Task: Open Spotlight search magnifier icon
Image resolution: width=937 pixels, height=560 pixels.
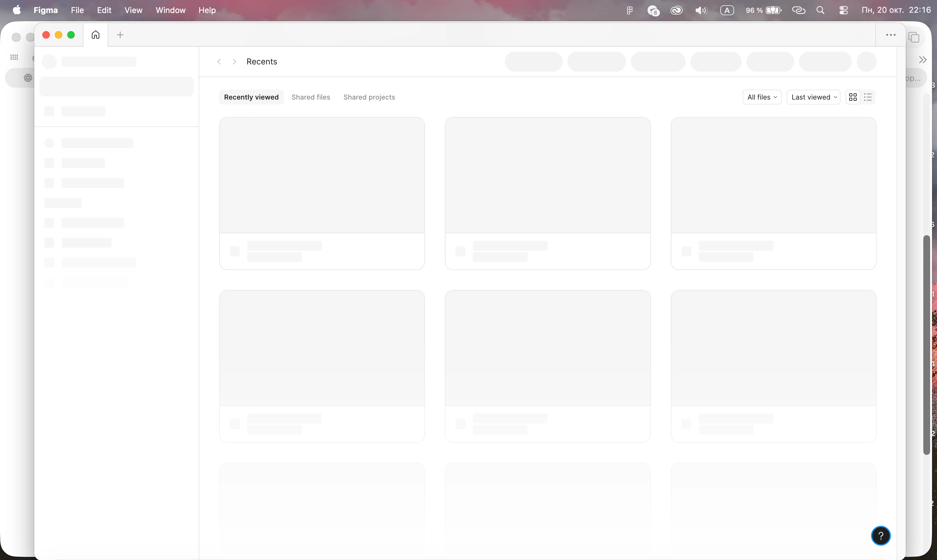Action: [820, 10]
